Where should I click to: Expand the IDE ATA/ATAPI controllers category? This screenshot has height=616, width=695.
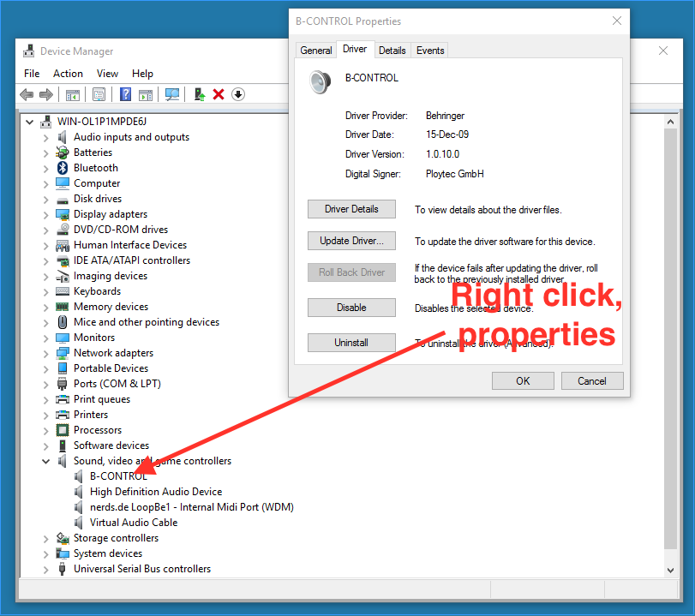[x=45, y=261]
